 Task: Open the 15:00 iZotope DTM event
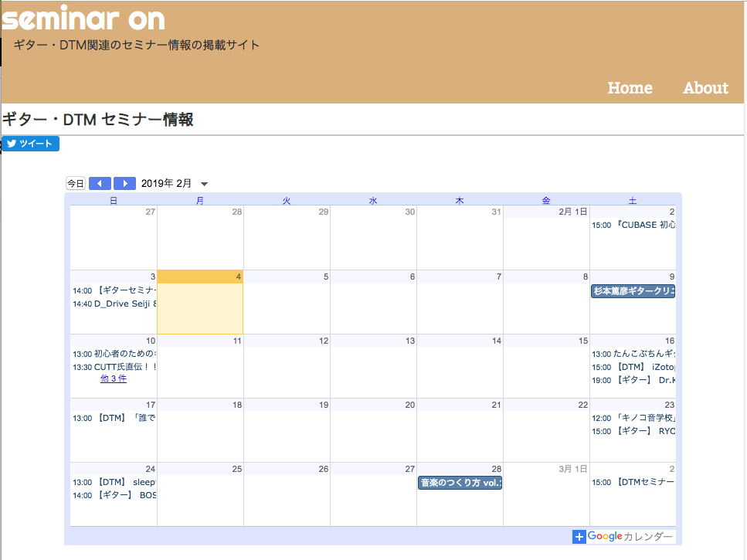pyautogui.click(x=633, y=367)
